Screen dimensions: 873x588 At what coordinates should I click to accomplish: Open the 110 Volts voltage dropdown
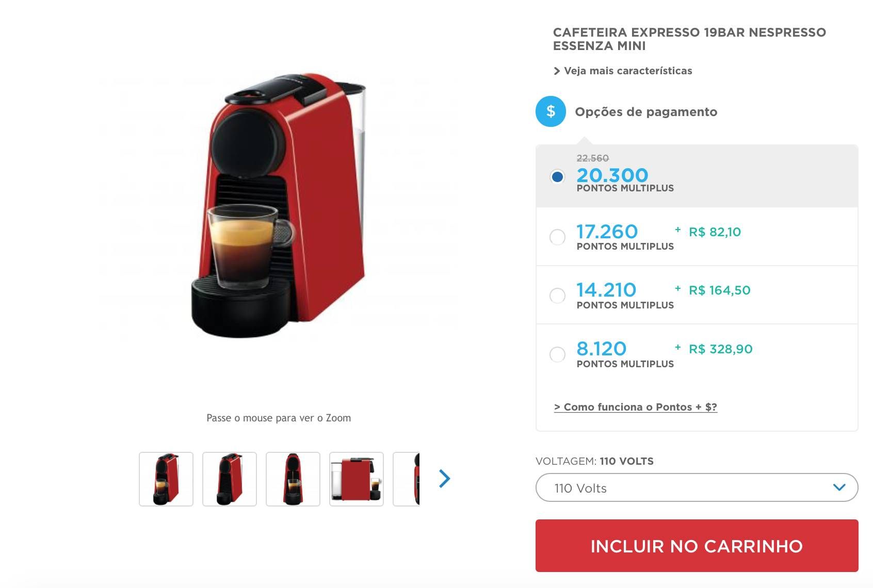click(697, 487)
